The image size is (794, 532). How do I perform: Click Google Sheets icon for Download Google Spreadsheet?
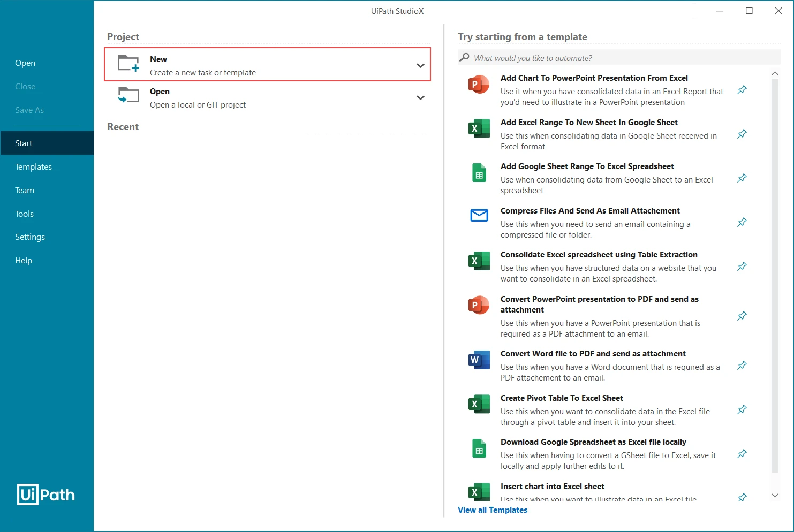pos(479,449)
